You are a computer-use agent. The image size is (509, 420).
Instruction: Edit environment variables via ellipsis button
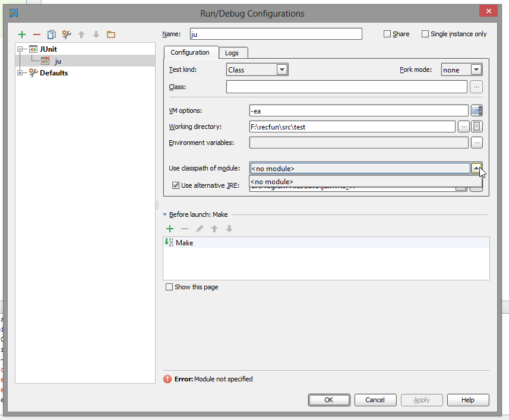(476, 143)
